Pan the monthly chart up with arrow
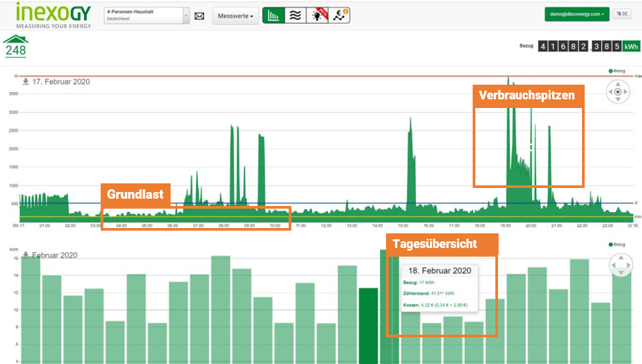 [621, 258]
